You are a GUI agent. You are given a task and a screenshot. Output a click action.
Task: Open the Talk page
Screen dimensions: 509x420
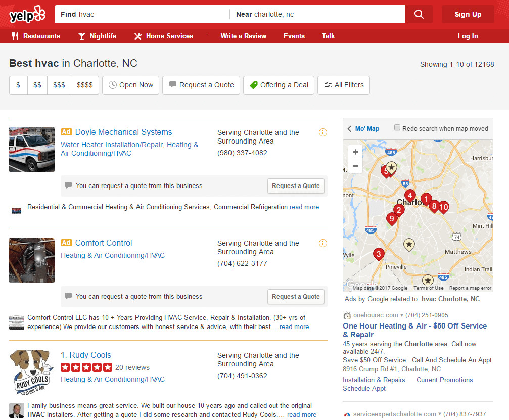(x=328, y=36)
